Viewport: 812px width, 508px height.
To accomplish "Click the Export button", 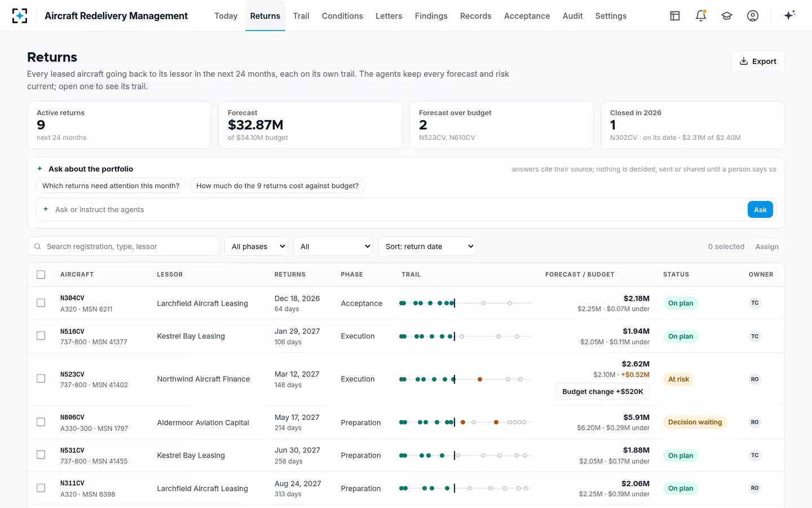I will (x=758, y=61).
